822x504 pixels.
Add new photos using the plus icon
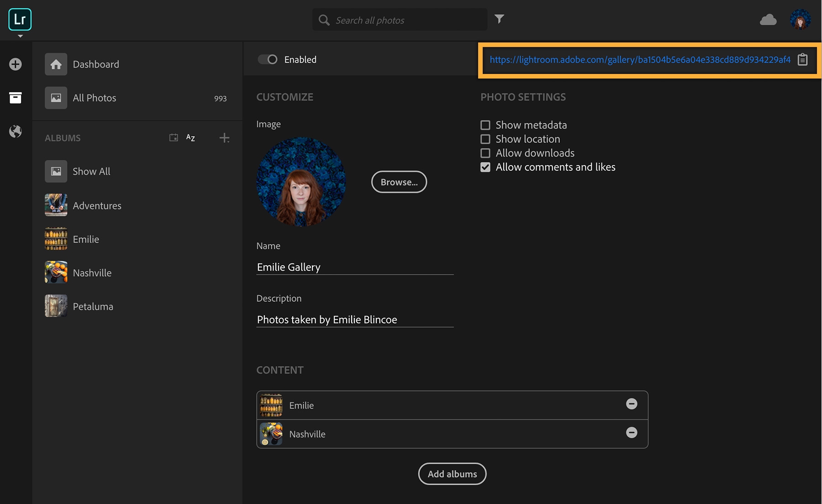point(15,64)
